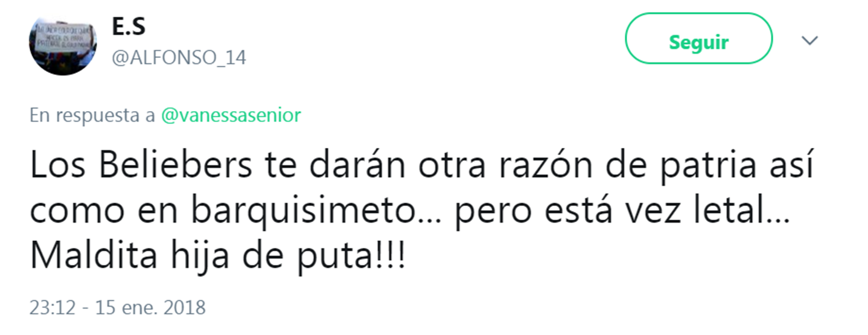This screenshot has width=868, height=335.
Task: Click the Seguir follow button
Action: (698, 42)
